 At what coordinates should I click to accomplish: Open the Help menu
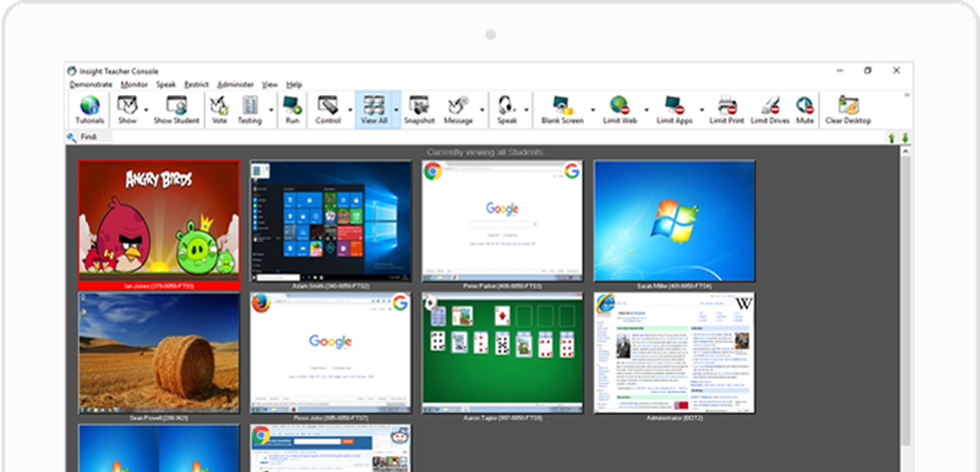click(294, 85)
